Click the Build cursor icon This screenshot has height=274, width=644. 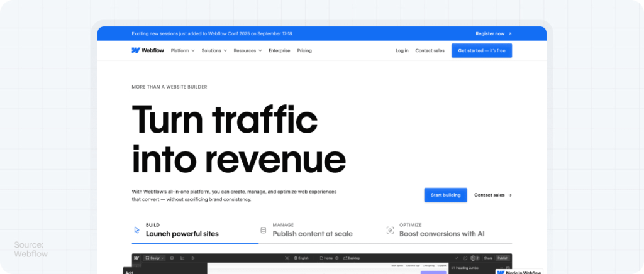136,230
